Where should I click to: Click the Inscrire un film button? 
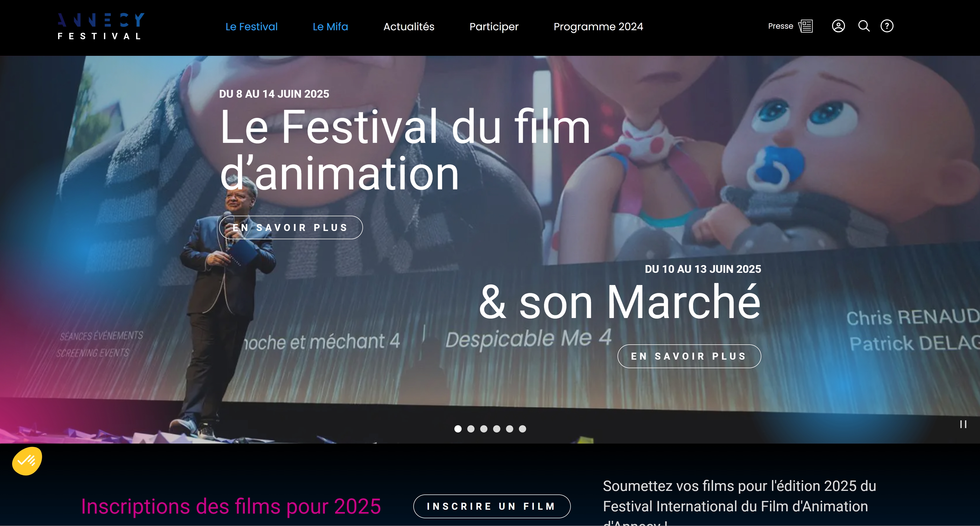pos(492,506)
